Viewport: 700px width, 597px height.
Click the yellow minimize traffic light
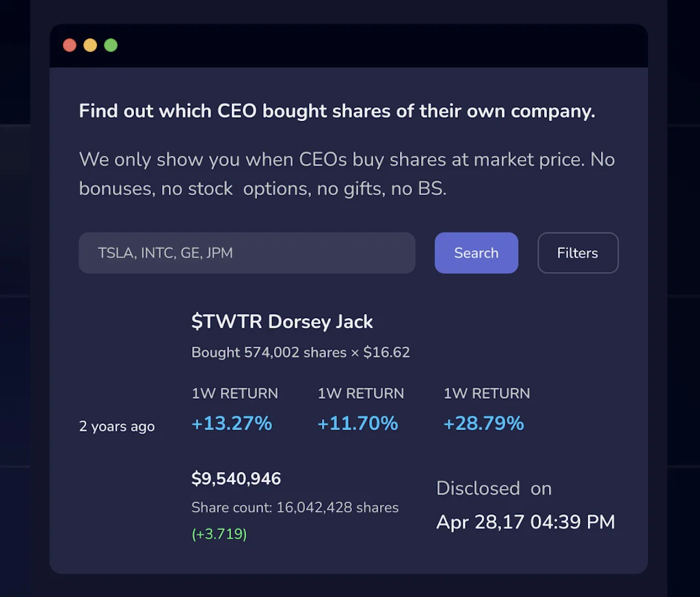coord(90,45)
